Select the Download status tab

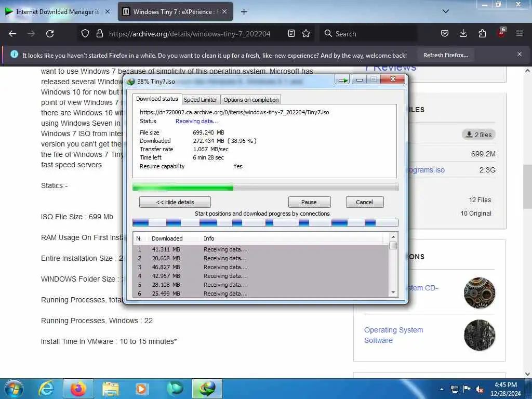point(157,99)
